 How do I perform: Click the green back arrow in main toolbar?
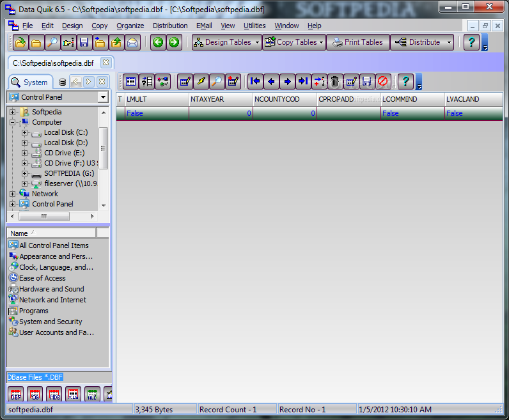[158, 42]
